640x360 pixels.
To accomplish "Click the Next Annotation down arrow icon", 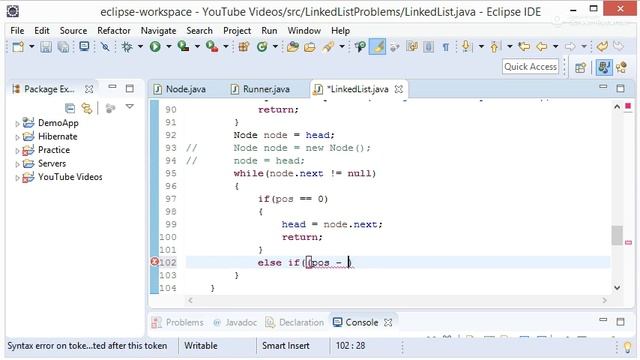I will point(467,47).
